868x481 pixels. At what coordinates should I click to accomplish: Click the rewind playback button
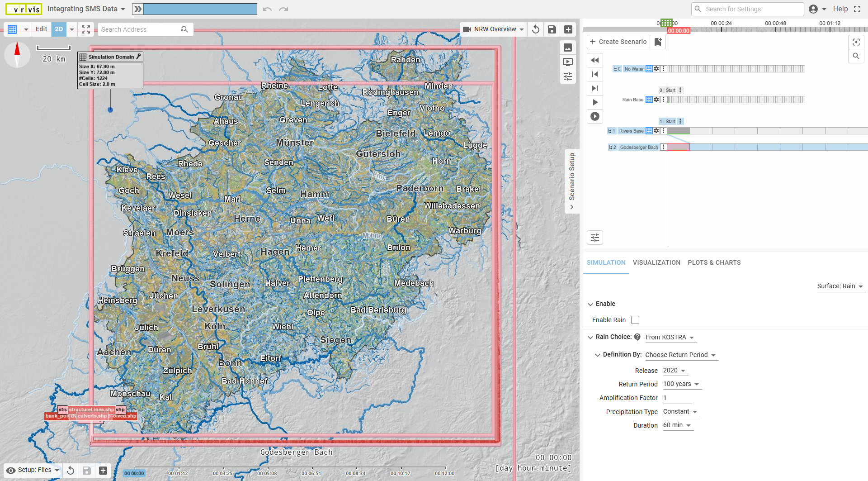tap(595, 60)
